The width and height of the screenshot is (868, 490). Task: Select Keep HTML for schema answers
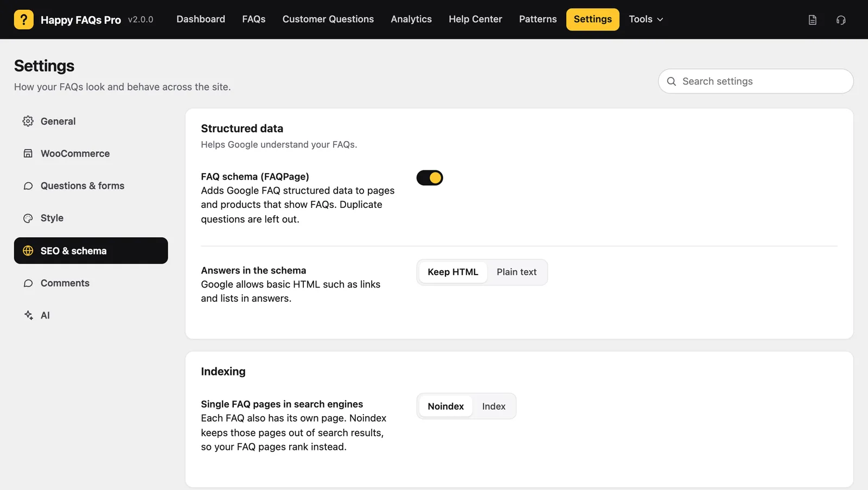453,272
